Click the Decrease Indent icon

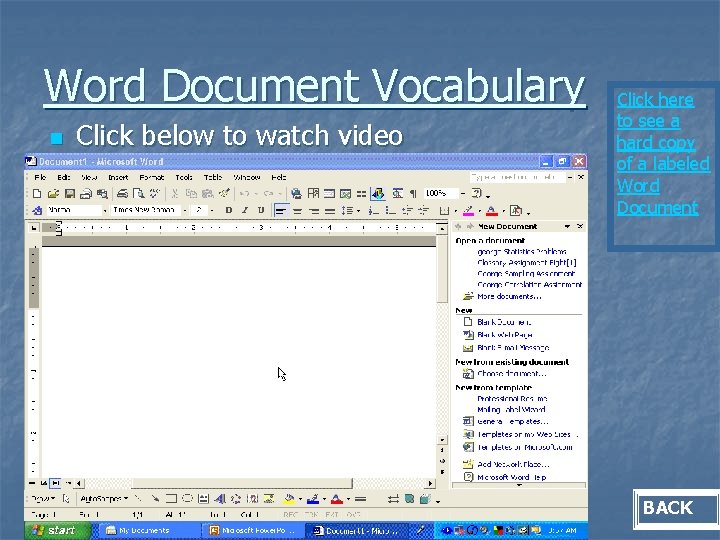pyautogui.click(x=407, y=211)
